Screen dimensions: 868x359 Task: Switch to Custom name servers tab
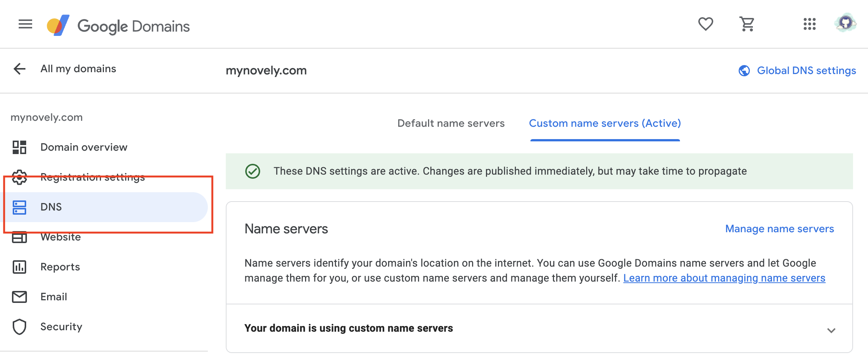604,123
